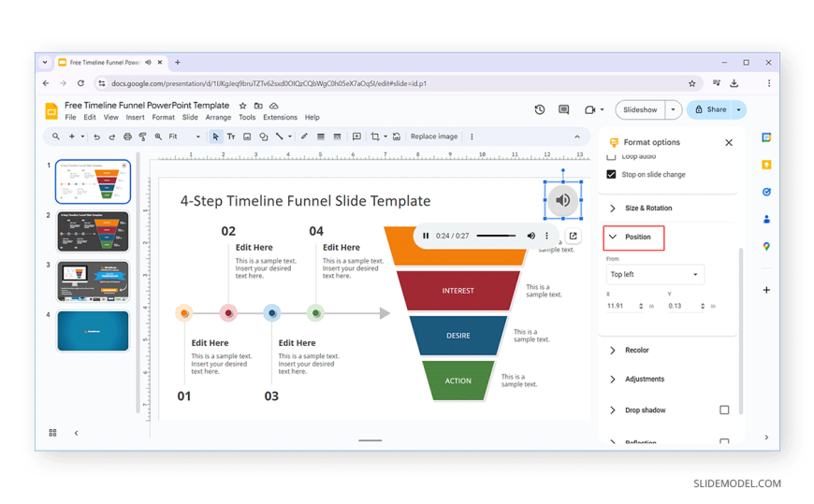Enable the Reflection checkbox
Viewport: 814px width, 504px height.
(724, 441)
